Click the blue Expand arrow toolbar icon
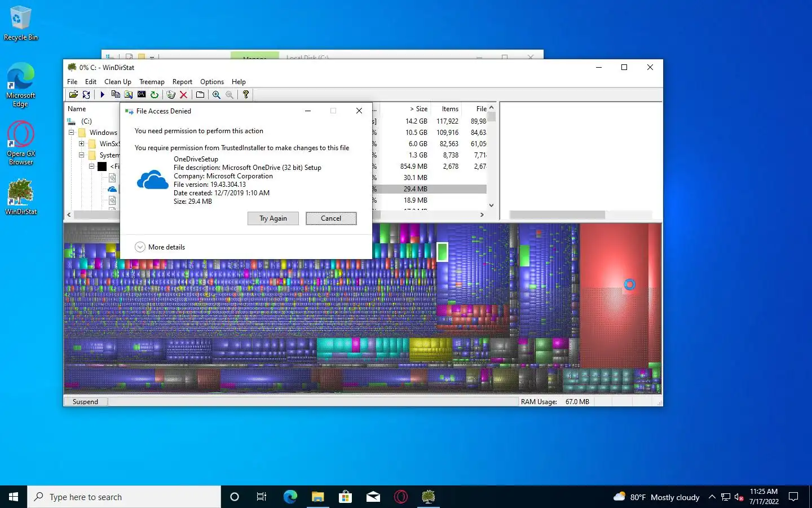This screenshot has width=812, height=508. tap(102, 95)
